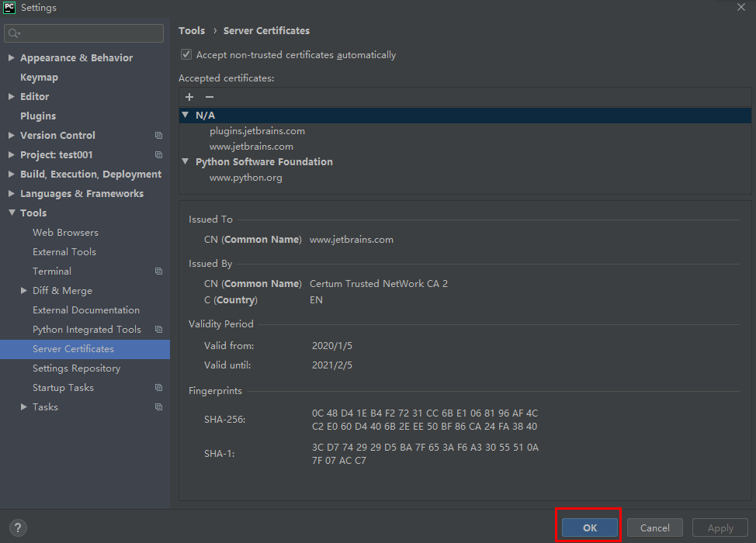This screenshot has width=756, height=543.
Task: Click the Valid from date 2020/1/5
Action: pyautogui.click(x=332, y=346)
